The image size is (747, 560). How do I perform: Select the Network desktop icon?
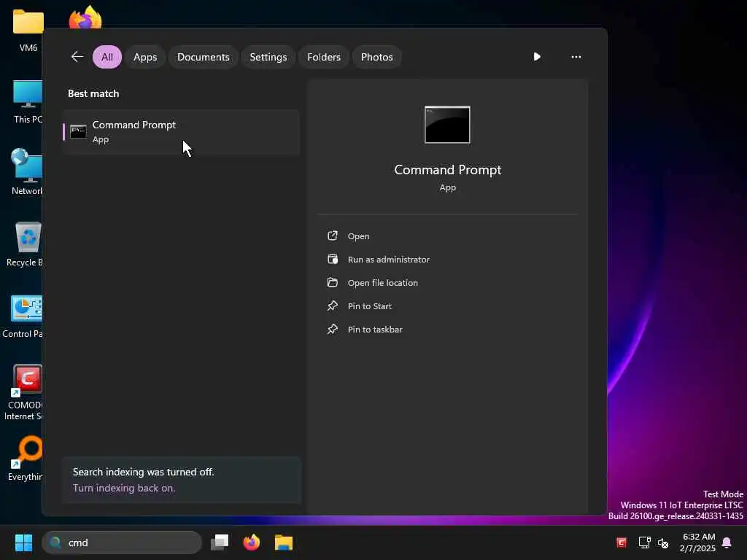click(x=26, y=172)
